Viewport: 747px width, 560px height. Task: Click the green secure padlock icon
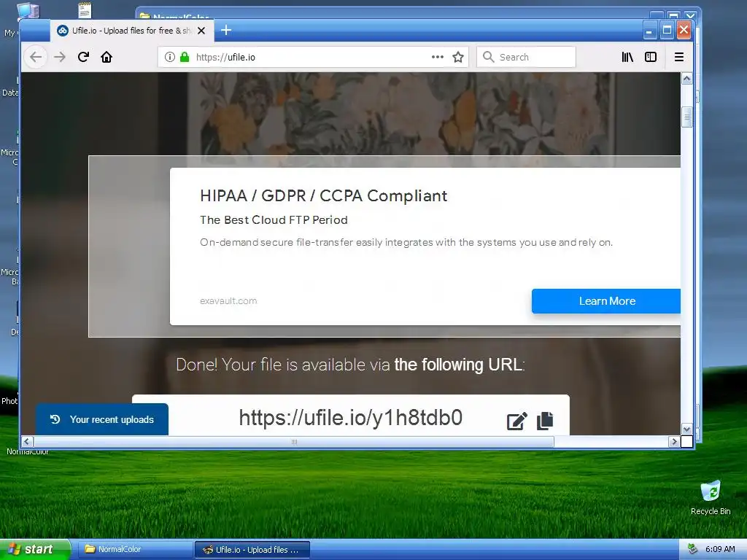point(185,57)
